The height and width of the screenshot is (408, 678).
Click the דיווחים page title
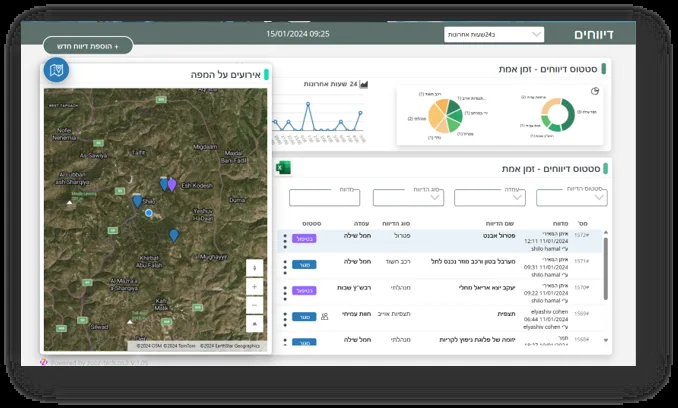[x=594, y=35]
